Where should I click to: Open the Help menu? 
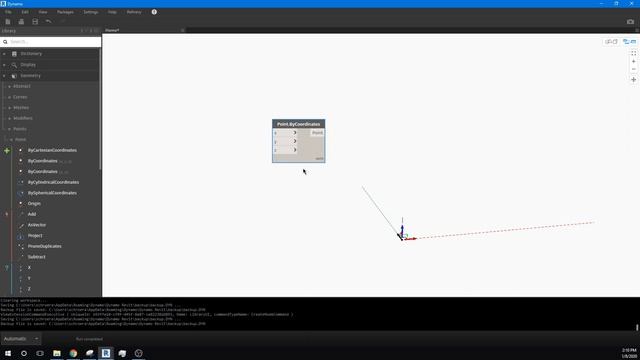point(112,12)
